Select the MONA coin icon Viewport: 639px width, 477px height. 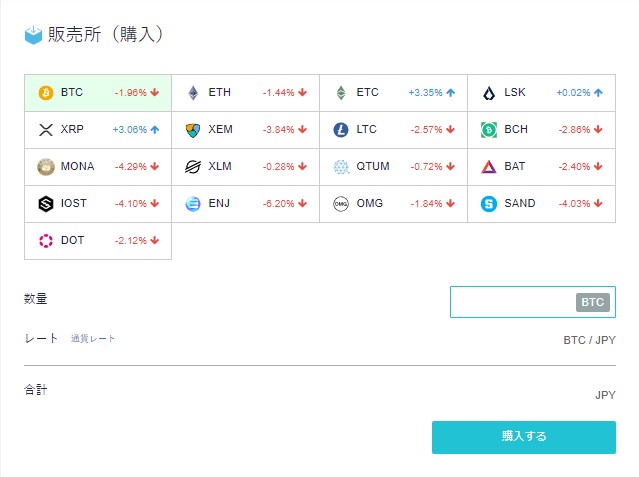[46, 167]
